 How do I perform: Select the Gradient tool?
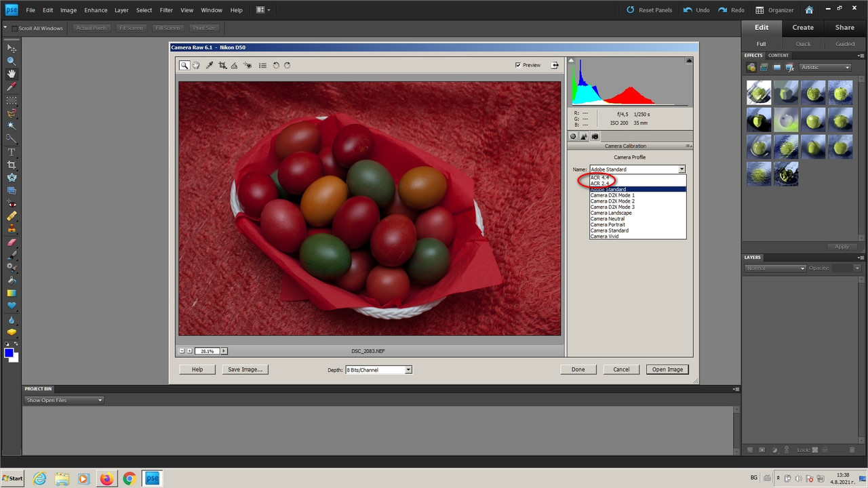[x=12, y=293]
